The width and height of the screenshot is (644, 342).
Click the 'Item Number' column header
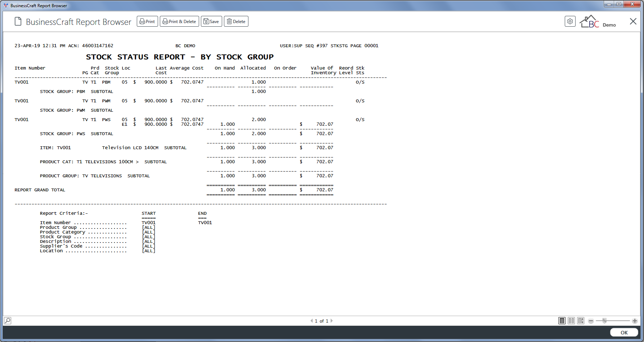pos(30,68)
